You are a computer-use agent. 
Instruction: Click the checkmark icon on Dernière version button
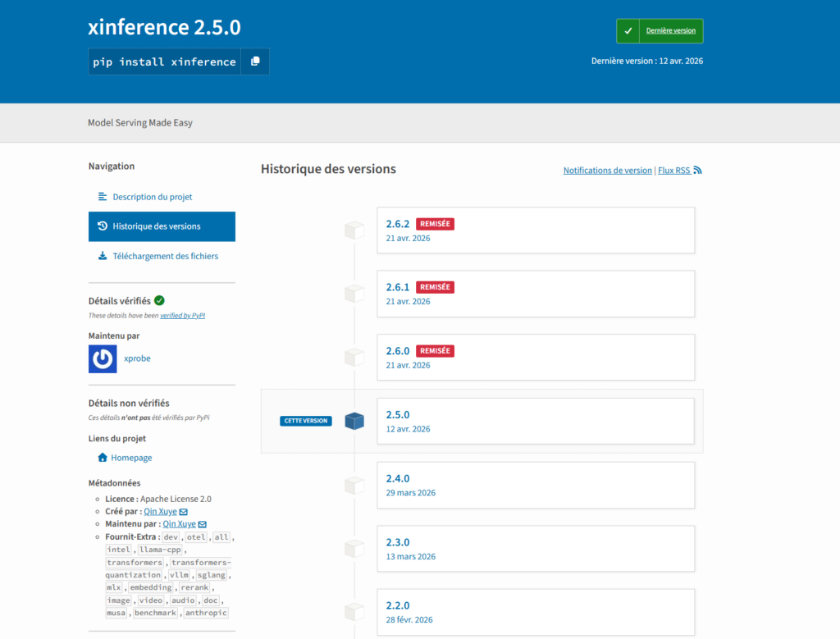pyautogui.click(x=628, y=31)
